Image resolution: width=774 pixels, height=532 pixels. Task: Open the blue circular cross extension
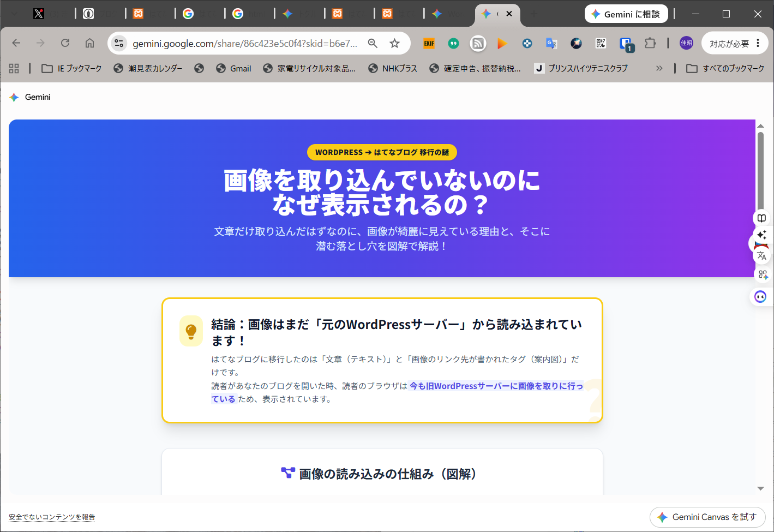[527, 43]
